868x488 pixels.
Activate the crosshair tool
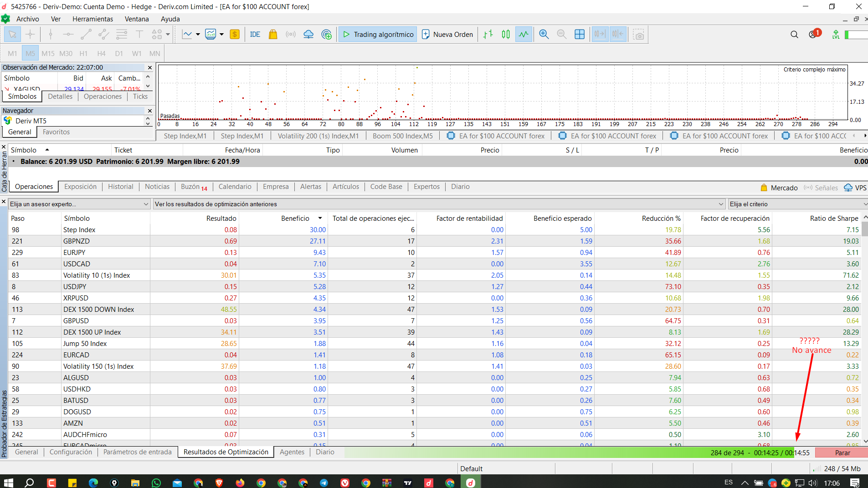point(30,35)
